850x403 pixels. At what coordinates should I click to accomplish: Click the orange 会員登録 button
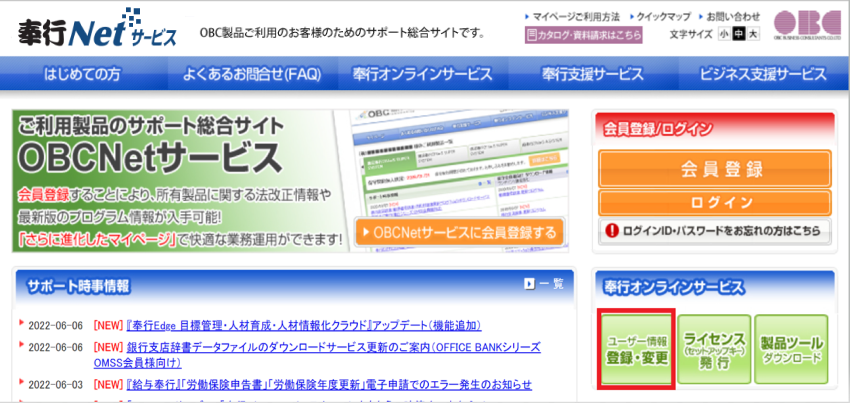pyautogui.click(x=714, y=169)
